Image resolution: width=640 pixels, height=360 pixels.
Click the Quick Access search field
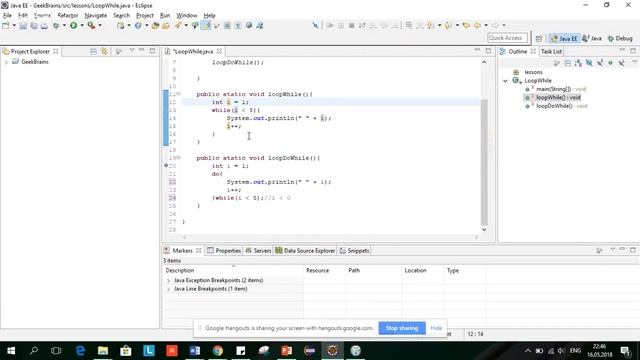(507, 38)
